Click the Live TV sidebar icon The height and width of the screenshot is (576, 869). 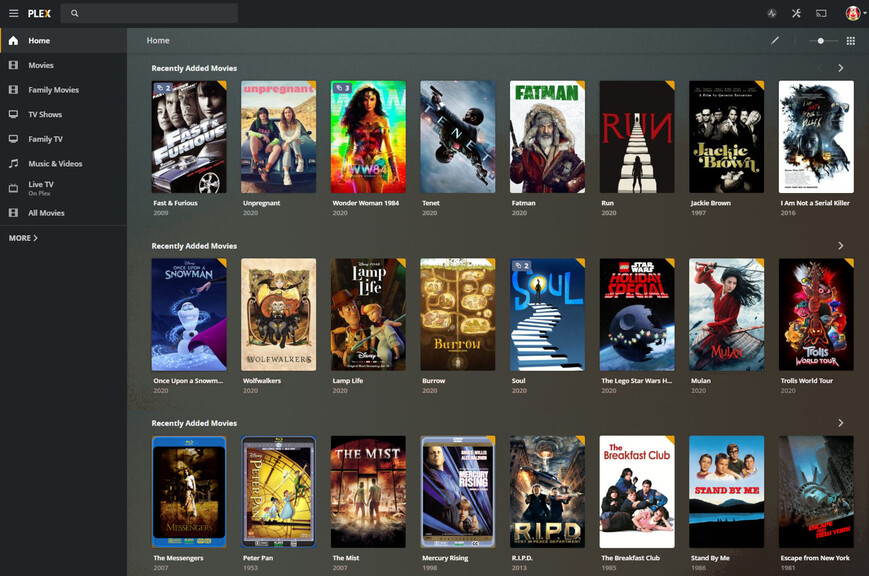[x=13, y=188]
